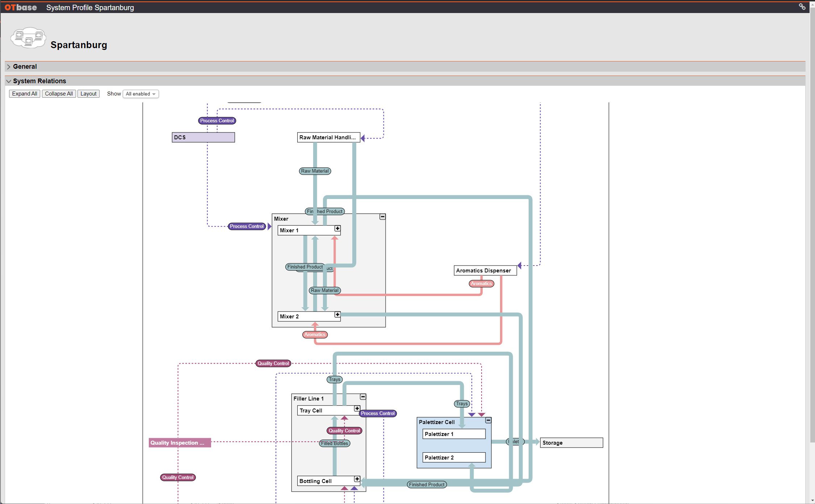Click the link icon in top-right corner
This screenshot has height=504, width=815.
[x=802, y=7]
